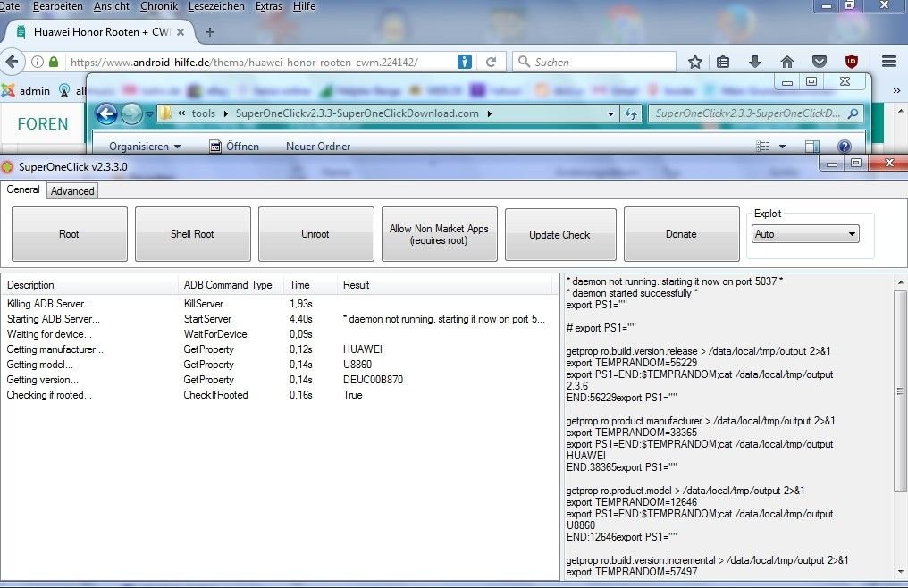
Task: Go forward in Explorer window
Action: [131, 113]
